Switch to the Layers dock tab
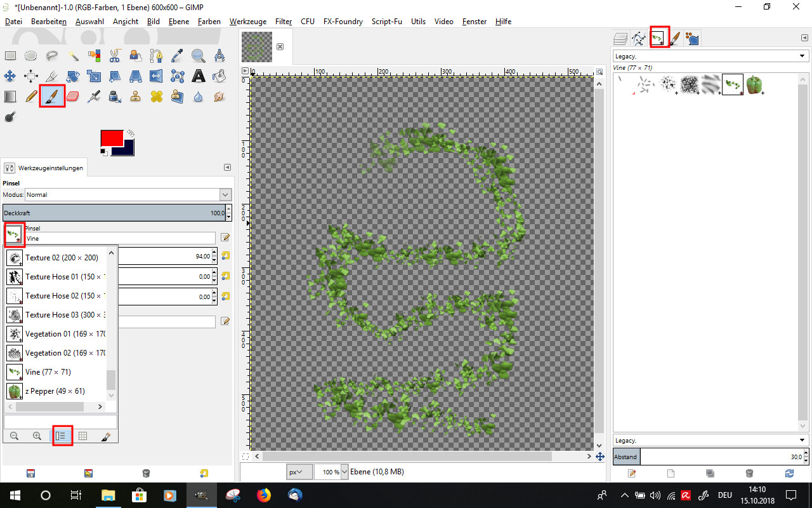The height and width of the screenshot is (508, 812). tap(620, 39)
